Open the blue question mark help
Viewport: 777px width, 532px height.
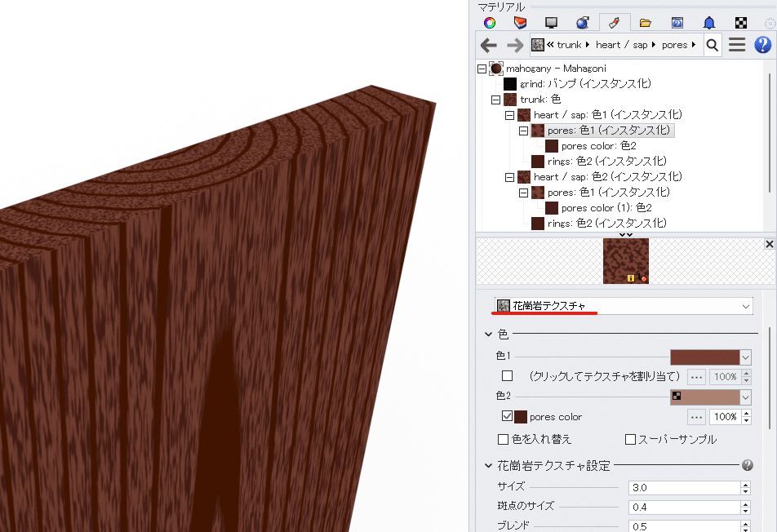tap(762, 45)
